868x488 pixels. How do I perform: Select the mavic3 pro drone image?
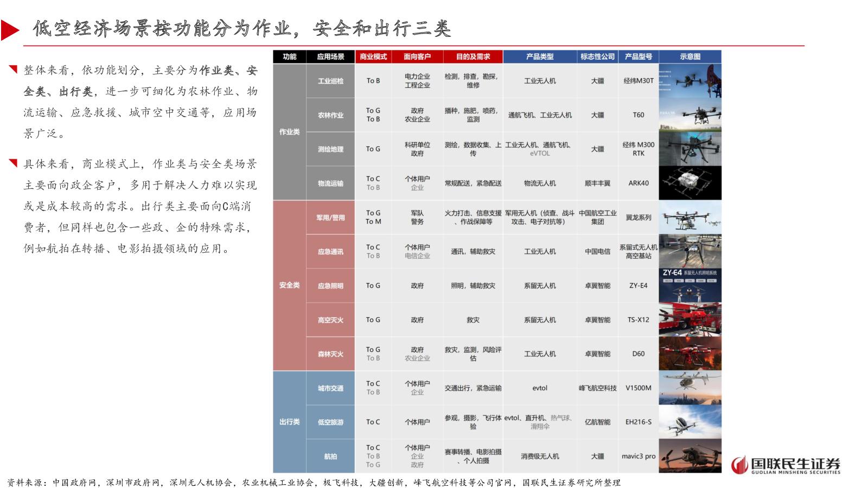click(x=690, y=457)
